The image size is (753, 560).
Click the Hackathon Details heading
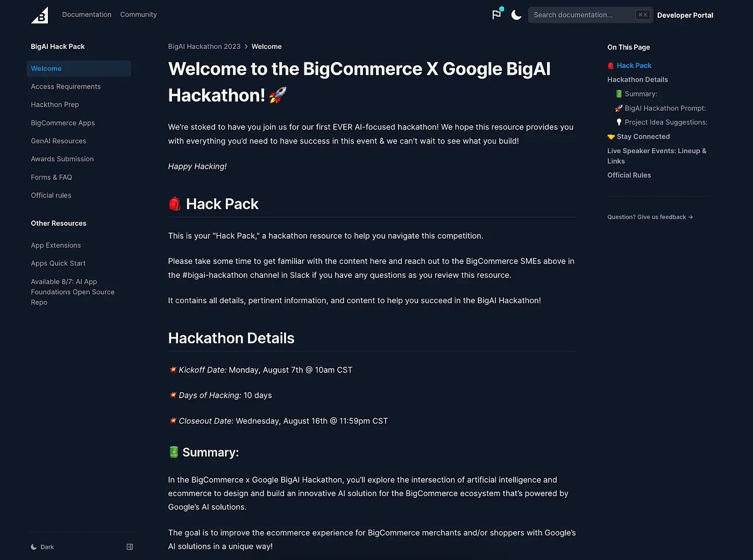point(231,338)
